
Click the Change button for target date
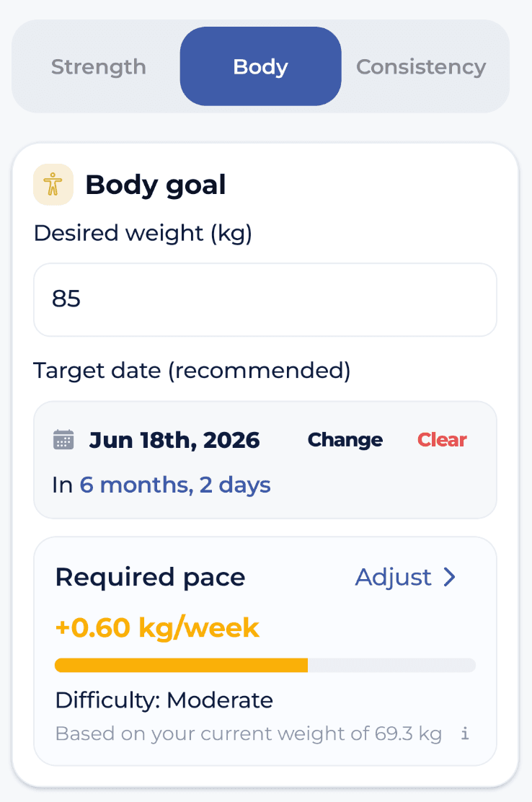[345, 440]
